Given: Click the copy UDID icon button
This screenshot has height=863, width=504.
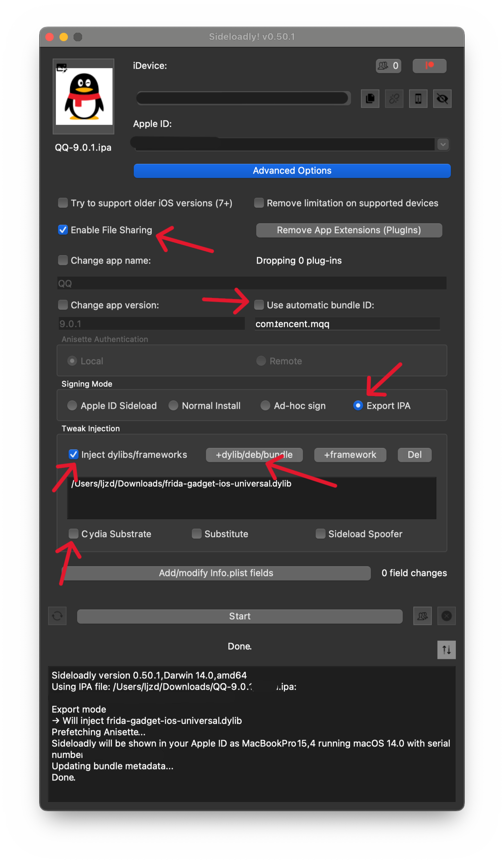Looking at the screenshot, I should [370, 98].
